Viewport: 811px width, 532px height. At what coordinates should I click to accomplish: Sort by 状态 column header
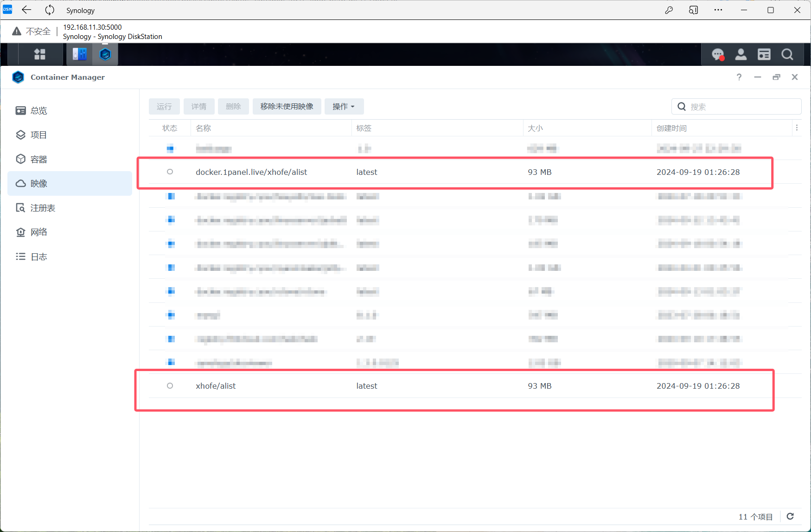click(170, 128)
